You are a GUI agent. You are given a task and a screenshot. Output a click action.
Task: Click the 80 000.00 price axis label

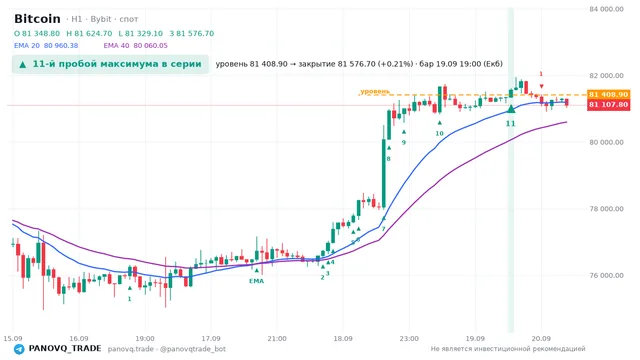point(607,142)
